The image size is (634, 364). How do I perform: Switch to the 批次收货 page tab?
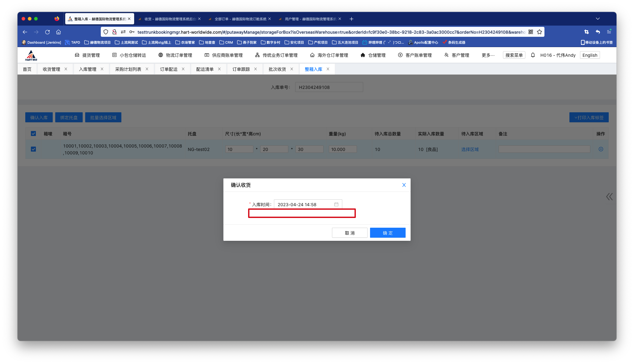[x=277, y=69]
